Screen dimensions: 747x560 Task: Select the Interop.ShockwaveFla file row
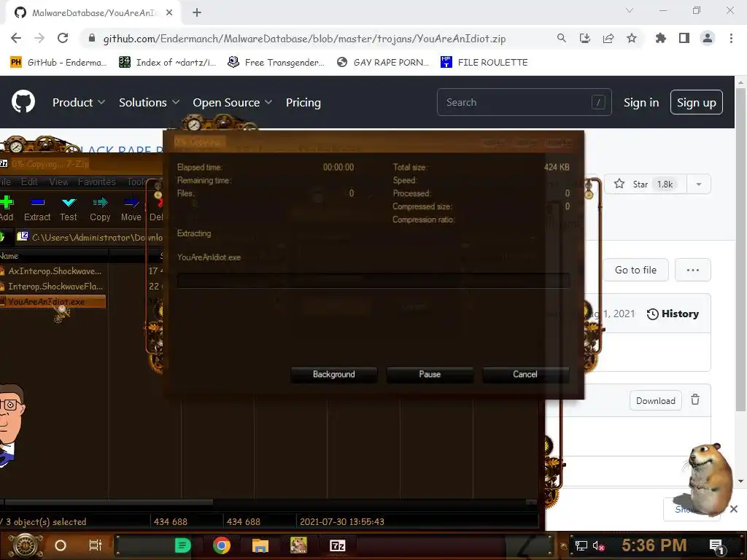(53, 286)
